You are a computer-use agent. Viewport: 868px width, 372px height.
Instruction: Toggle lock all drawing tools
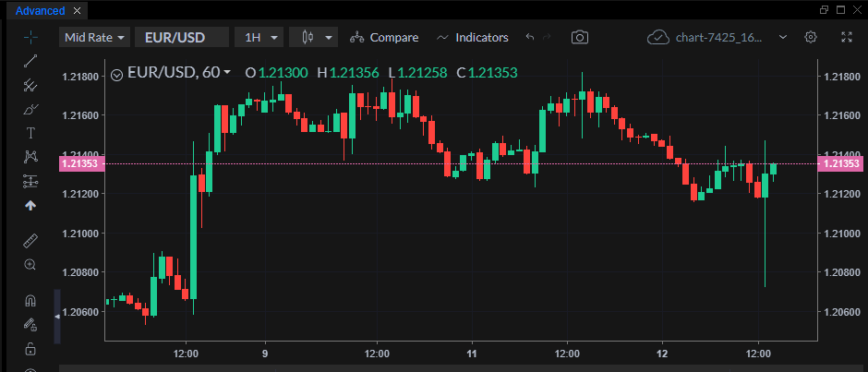point(30,349)
